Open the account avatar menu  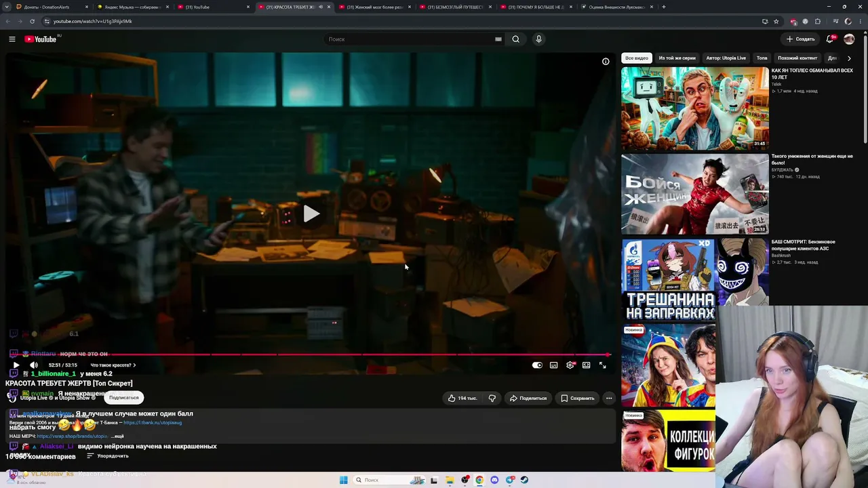(x=849, y=39)
